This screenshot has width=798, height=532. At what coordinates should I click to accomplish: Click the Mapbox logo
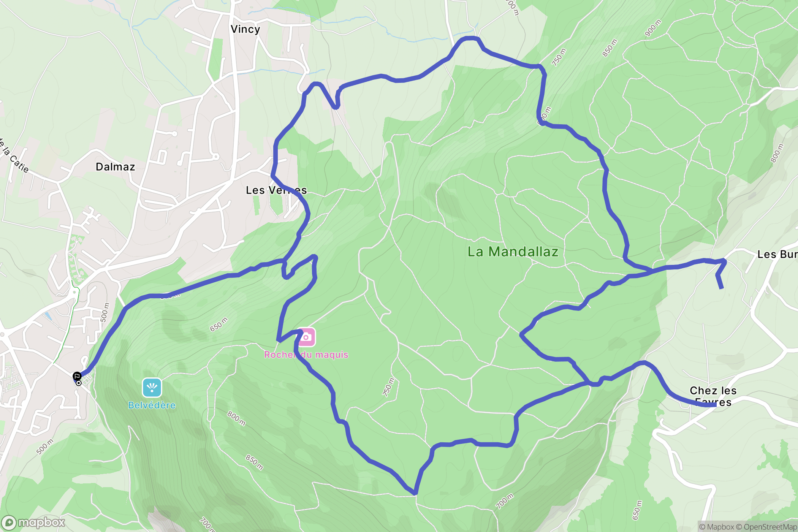point(33,523)
